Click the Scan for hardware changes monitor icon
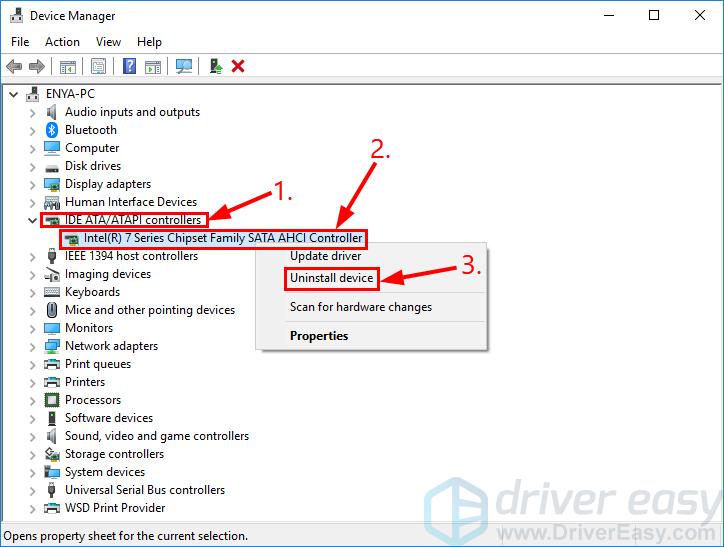The width and height of the screenshot is (724, 547). pos(183,66)
